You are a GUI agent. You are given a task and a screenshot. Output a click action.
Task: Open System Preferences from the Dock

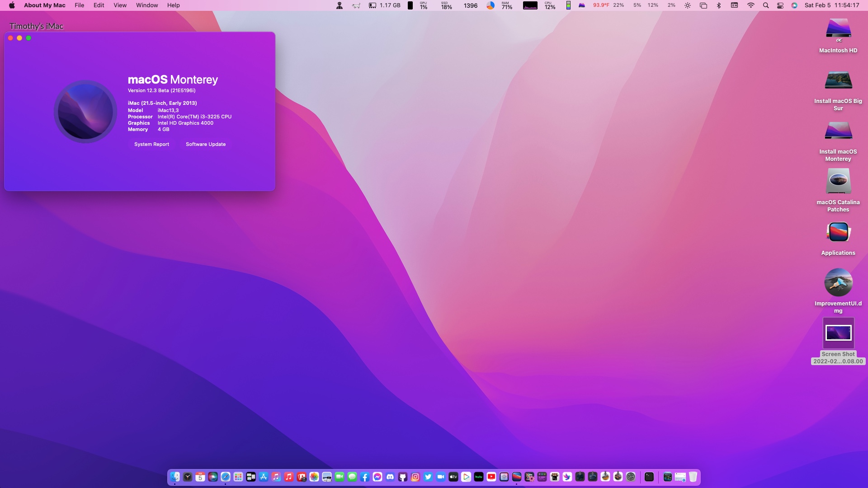[631, 477]
